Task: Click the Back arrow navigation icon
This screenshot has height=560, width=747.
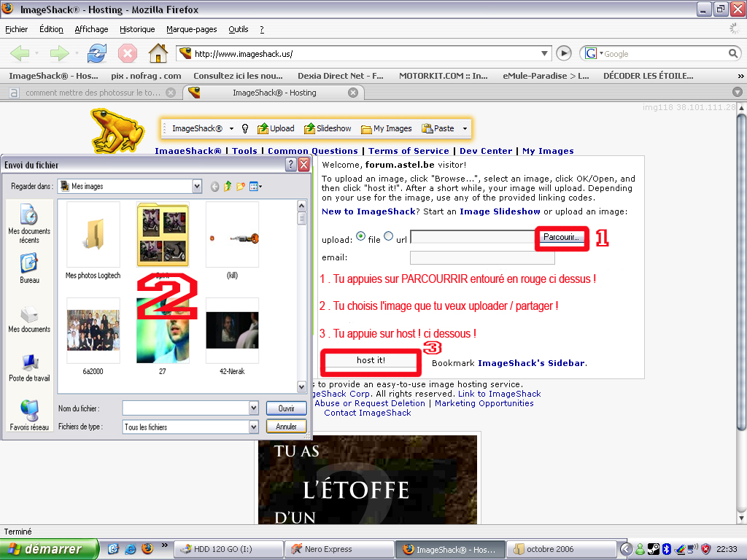Action: point(20,53)
